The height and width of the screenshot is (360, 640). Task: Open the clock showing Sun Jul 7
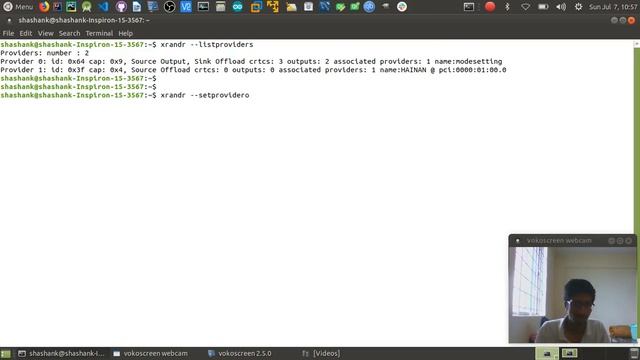613,7
